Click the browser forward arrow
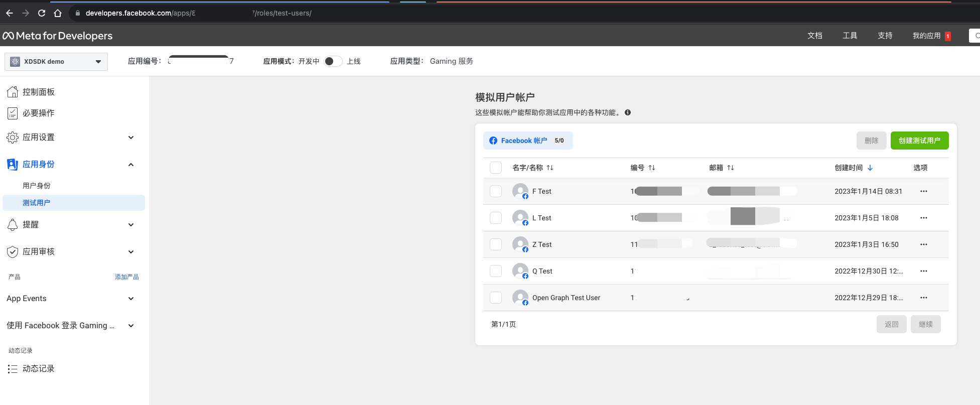The height and width of the screenshot is (405, 980). pyautogui.click(x=26, y=13)
